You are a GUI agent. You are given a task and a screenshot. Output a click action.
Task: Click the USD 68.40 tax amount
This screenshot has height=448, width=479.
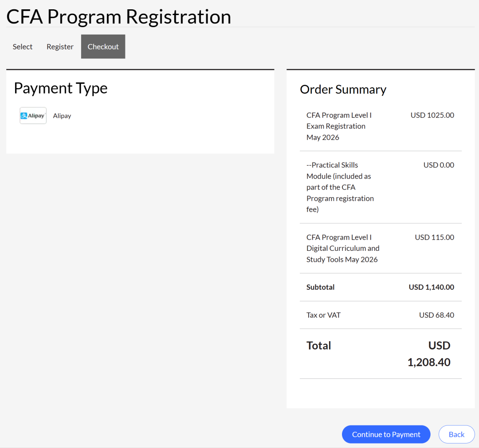point(436,315)
